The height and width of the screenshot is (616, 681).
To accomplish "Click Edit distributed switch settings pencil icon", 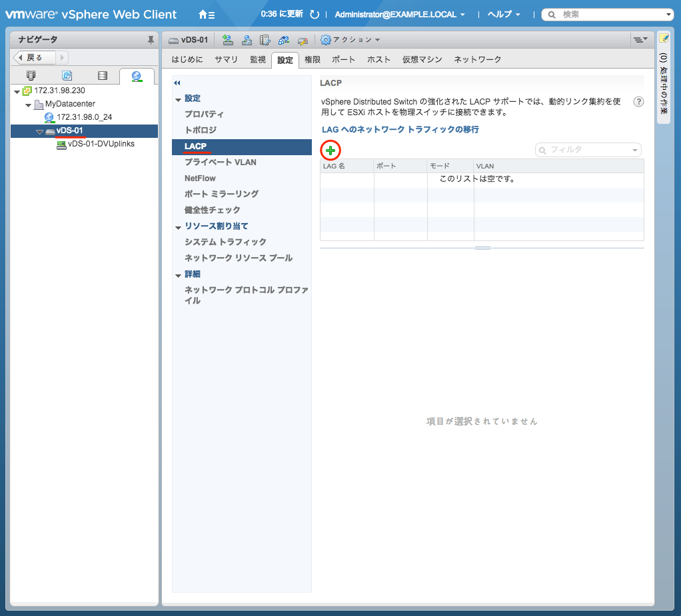I will point(303,41).
